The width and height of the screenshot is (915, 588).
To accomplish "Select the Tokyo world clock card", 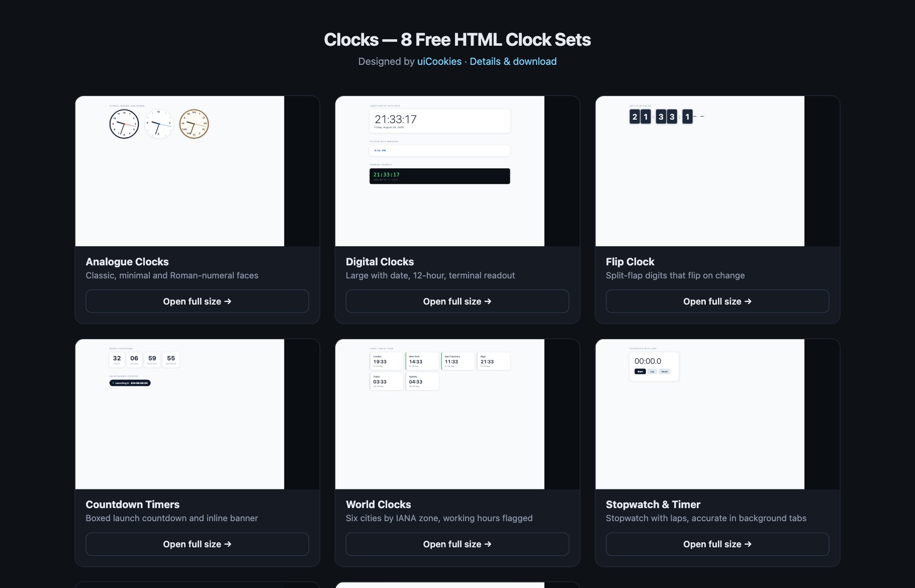I will pyautogui.click(x=387, y=381).
